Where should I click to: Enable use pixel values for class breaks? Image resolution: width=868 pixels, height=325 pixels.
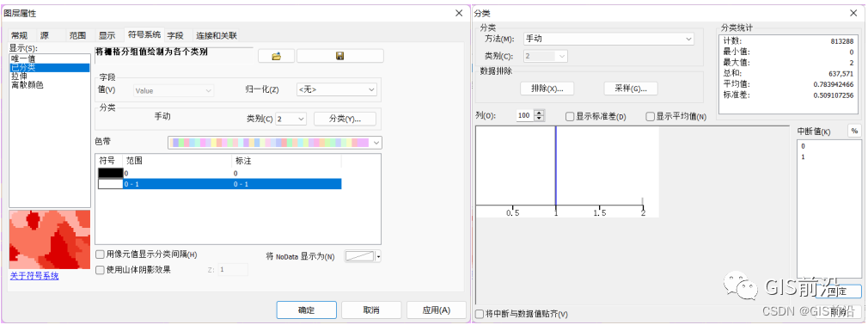point(101,254)
